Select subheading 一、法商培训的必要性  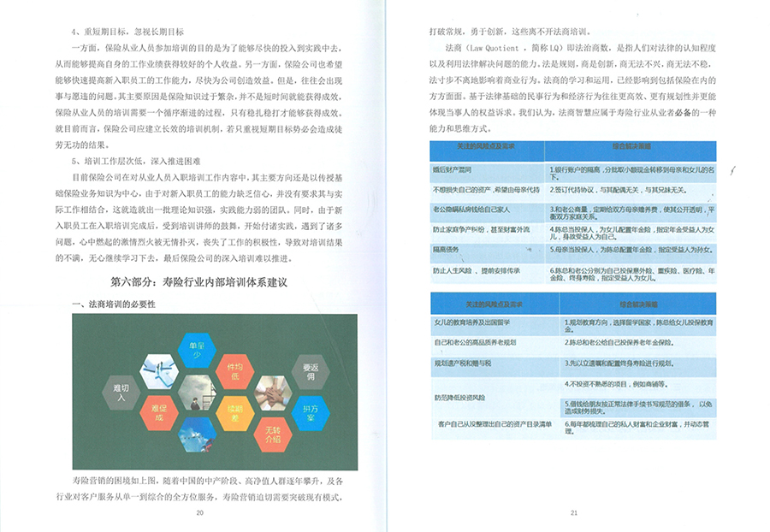114,304
